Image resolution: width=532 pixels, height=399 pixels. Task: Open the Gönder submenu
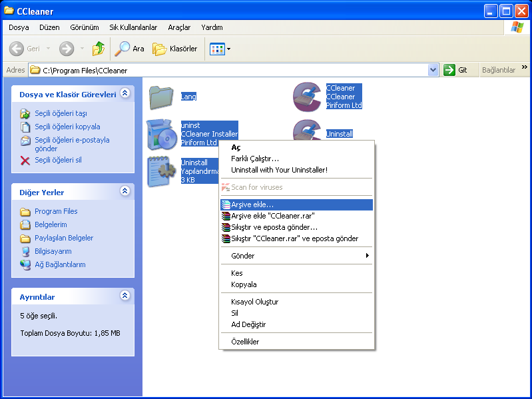click(x=297, y=256)
